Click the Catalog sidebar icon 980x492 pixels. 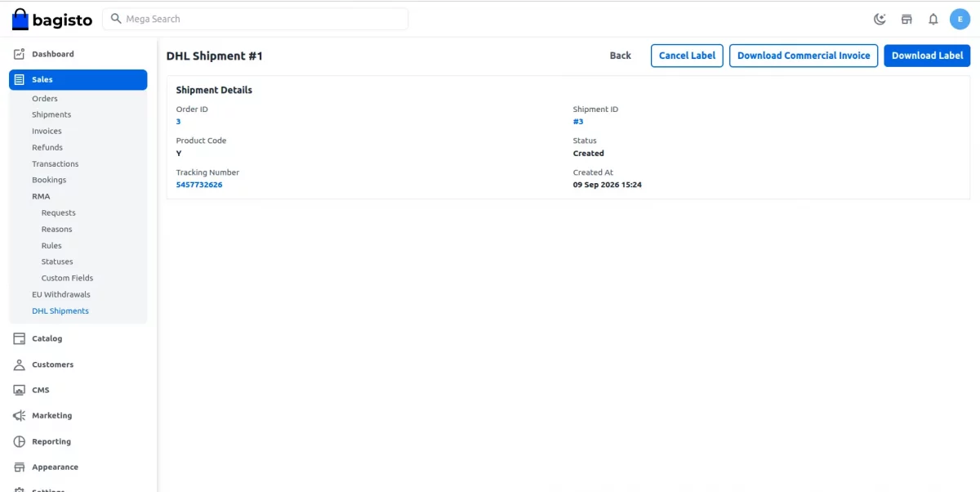[20, 338]
